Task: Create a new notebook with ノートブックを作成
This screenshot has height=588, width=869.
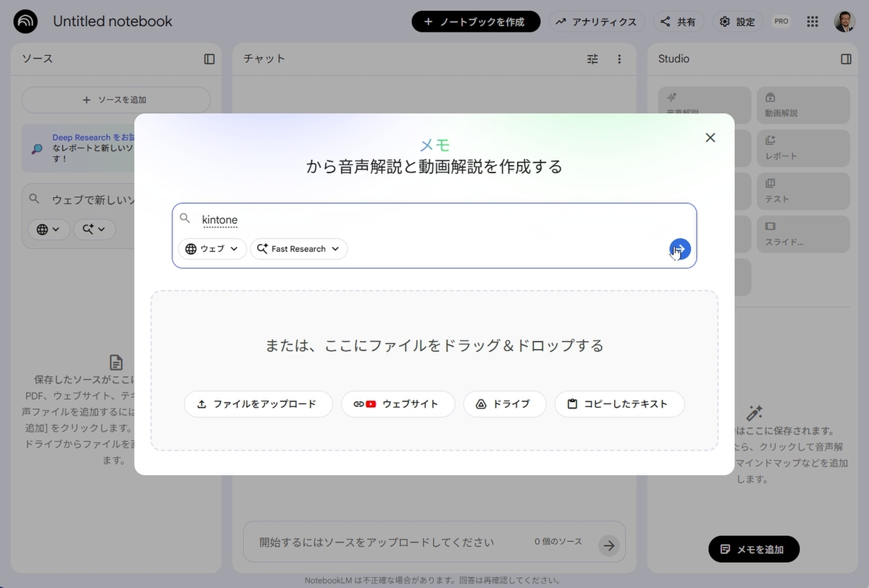Action: pos(476,22)
